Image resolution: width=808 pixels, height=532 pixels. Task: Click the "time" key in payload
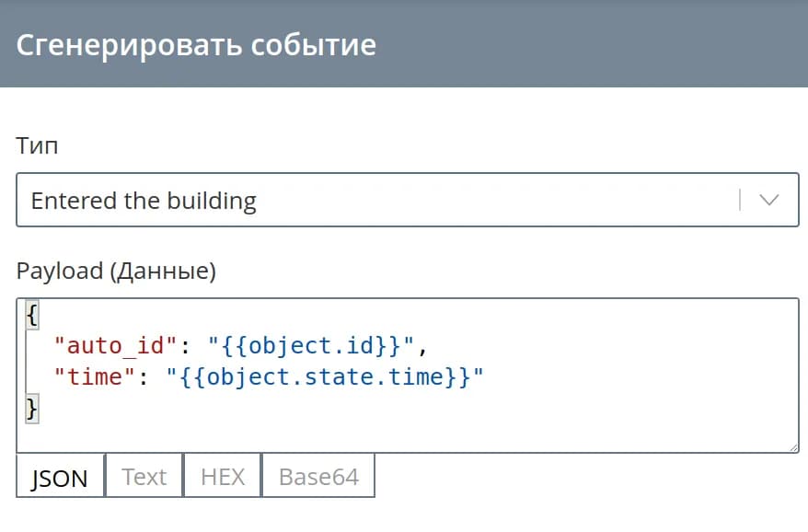click(94, 376)
